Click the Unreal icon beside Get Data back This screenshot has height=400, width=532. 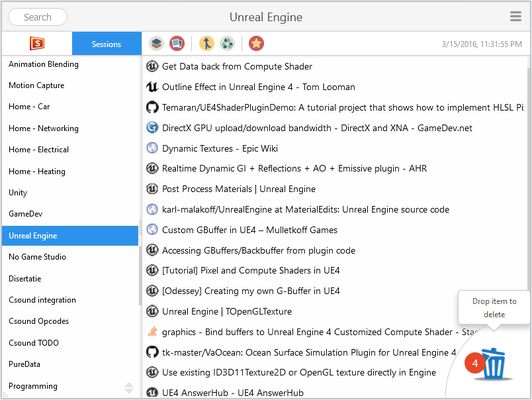coord(152,66)
